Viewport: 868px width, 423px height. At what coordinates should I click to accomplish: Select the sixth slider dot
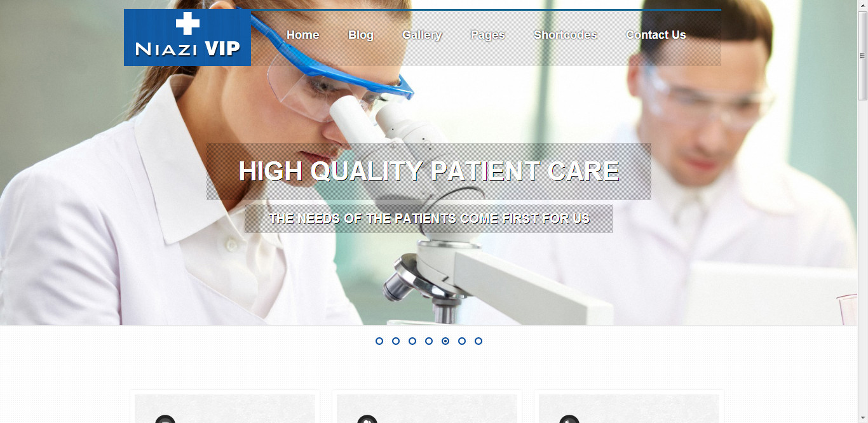(462, 341)
